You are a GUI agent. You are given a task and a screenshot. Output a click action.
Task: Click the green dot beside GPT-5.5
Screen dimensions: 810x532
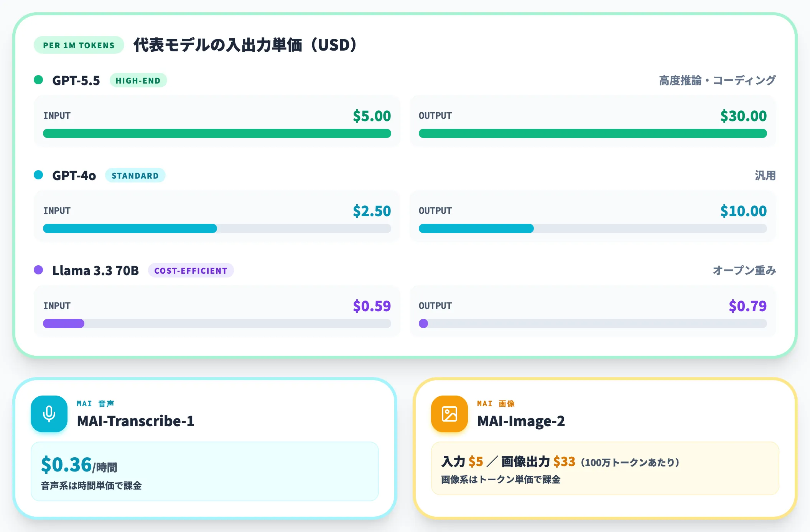38,80
